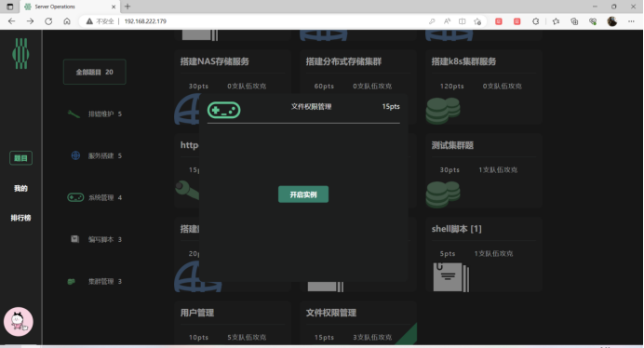The image size is (644, 348).
Task: Click the green striped site logo
Action: (x=20, y=53)
